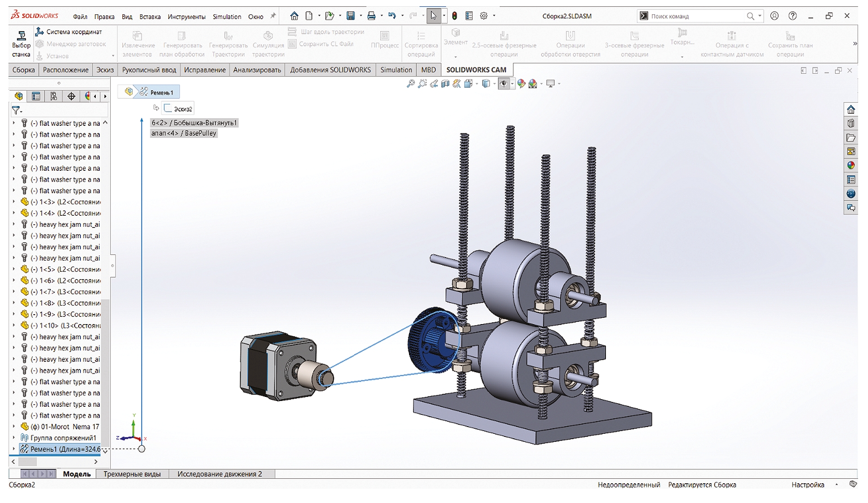Toggle the Hide/Show Items eye button
Screen dimensions: 868x503
[x=503, y=84]
